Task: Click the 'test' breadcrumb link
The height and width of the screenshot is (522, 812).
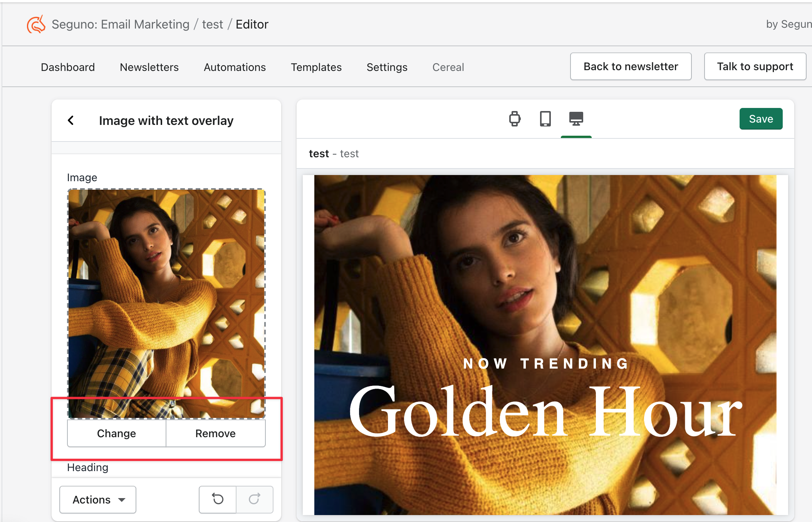Action: tap(213, 24)
